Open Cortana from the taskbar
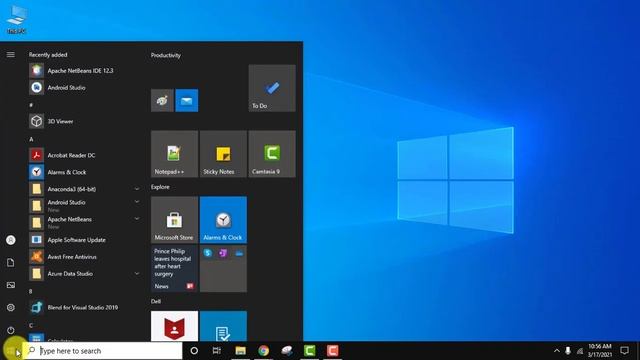Image resolution: width=640 pixels, height=360 pixels. tap(194, 351)
